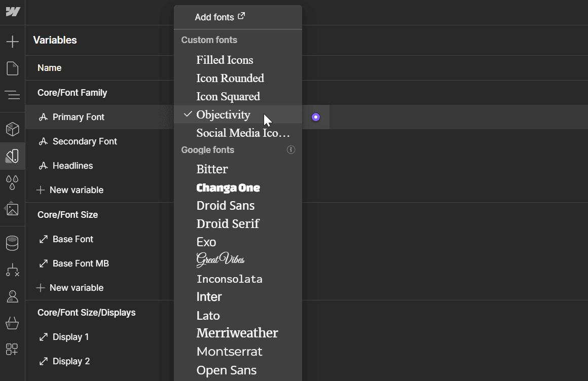
Task: Open the Add fonts link
Action: pos(220,17)
